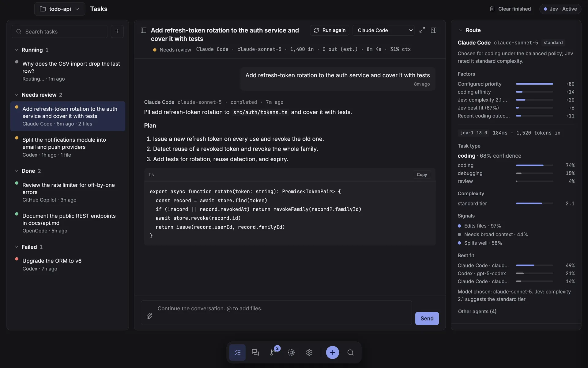The width and height of the screenshot is (588, 368).
Task: Select the refresh-token rotation task
Action: click(68, 116)
